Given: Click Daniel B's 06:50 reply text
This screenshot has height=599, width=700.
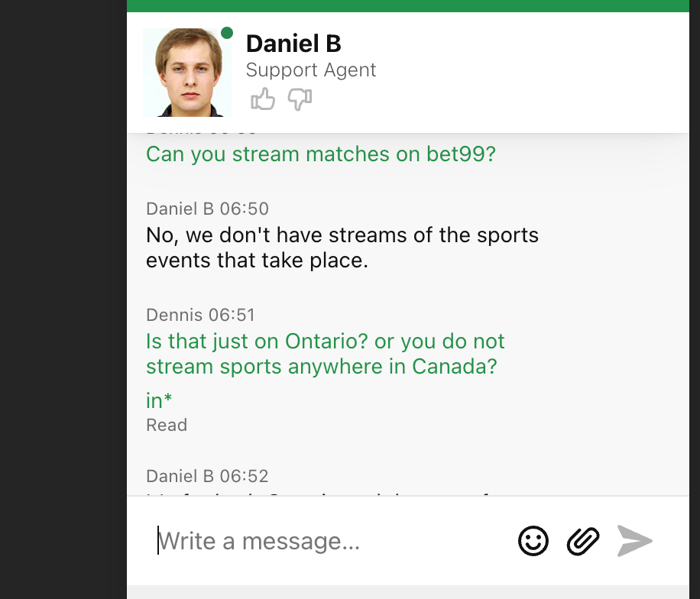Looking at the screenshot, I should coord(342,248).
